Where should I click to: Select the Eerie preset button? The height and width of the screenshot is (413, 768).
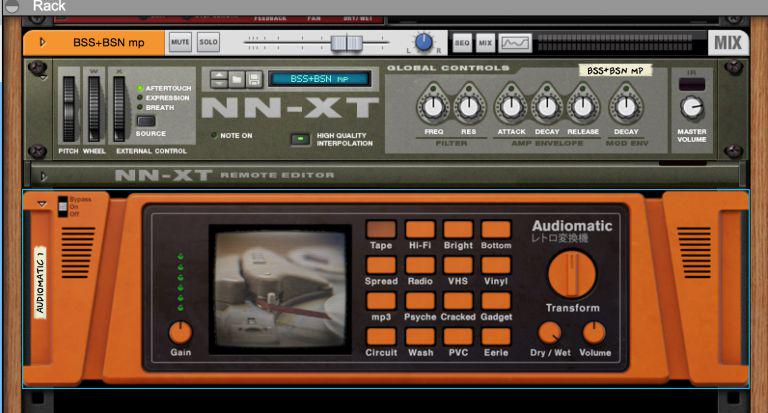(496, 337)
